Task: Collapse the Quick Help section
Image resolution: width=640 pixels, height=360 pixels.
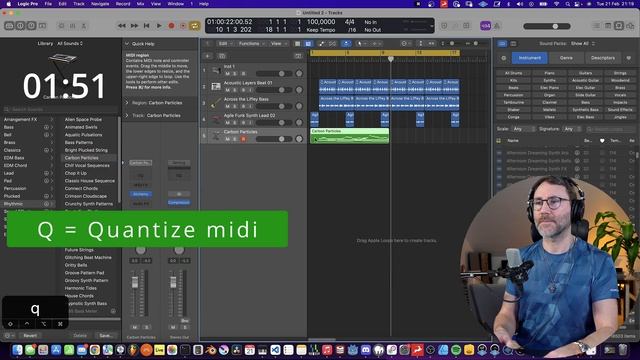Action: 127,44
